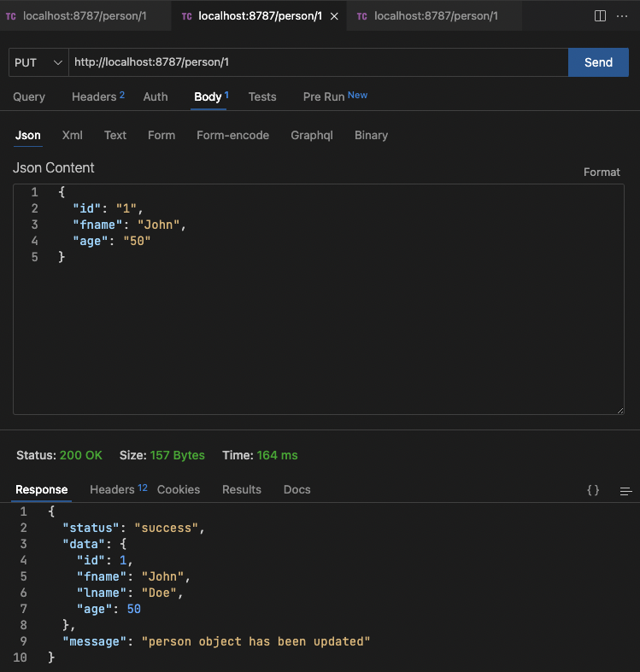Select the Form-encode body type
Image resolution: width=640 pixels, height=672 pixels.
232,135
